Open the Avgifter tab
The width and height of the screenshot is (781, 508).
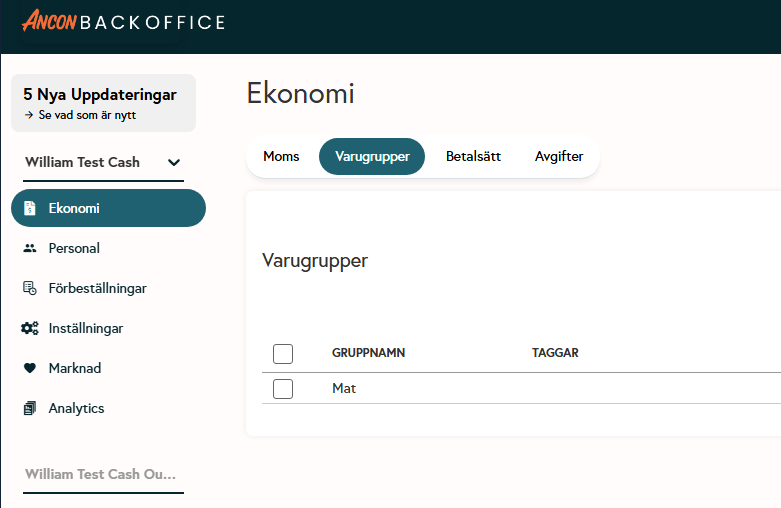pos(559,156)
